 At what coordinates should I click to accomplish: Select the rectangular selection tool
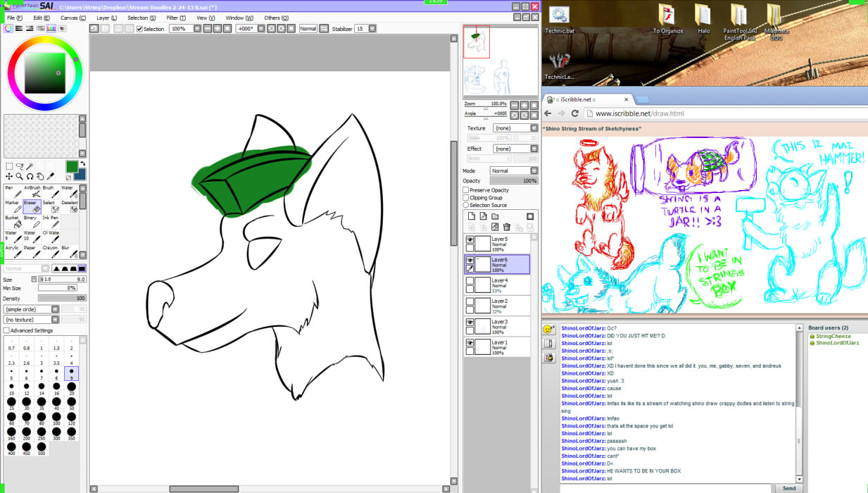click(x=9, y=166)
